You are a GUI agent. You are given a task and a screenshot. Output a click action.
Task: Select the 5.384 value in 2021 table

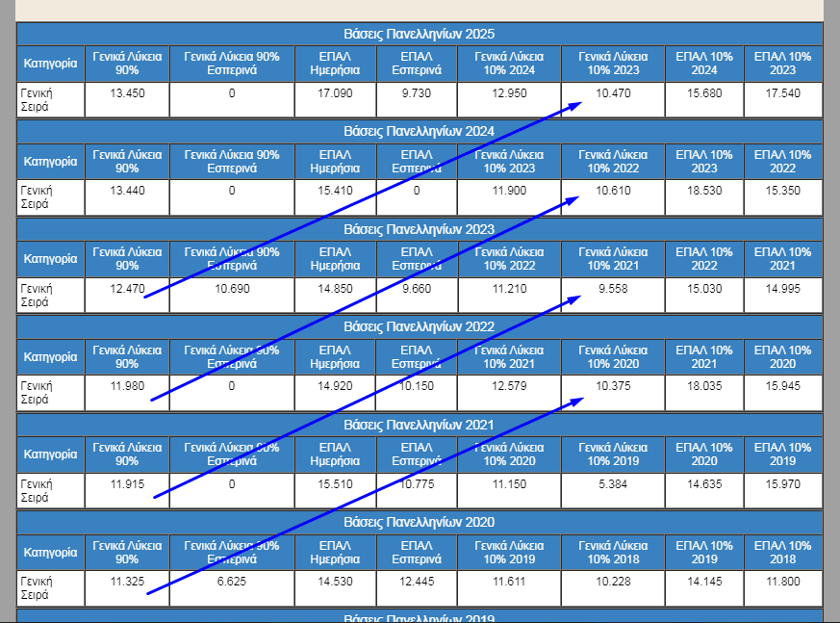(613, 484)
